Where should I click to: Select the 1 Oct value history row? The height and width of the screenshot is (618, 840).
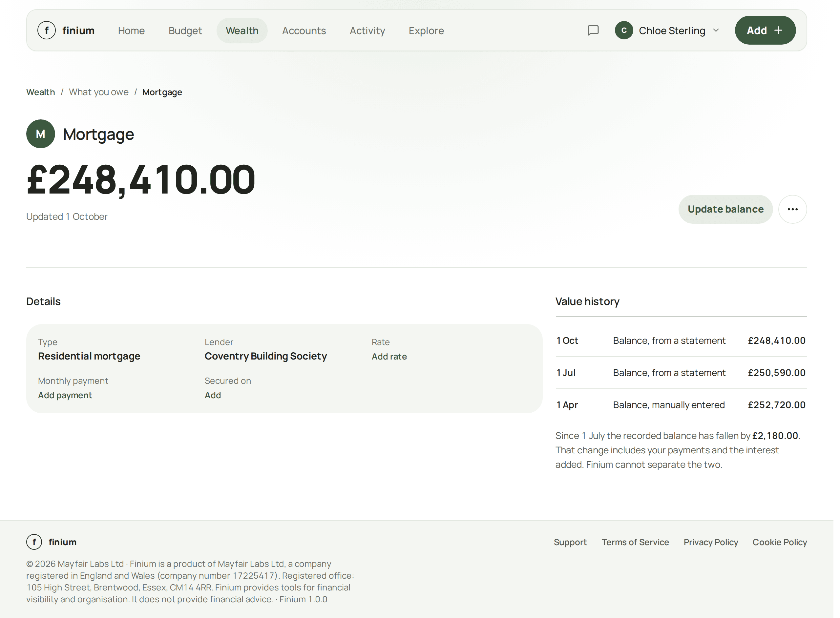click(681, 340)
